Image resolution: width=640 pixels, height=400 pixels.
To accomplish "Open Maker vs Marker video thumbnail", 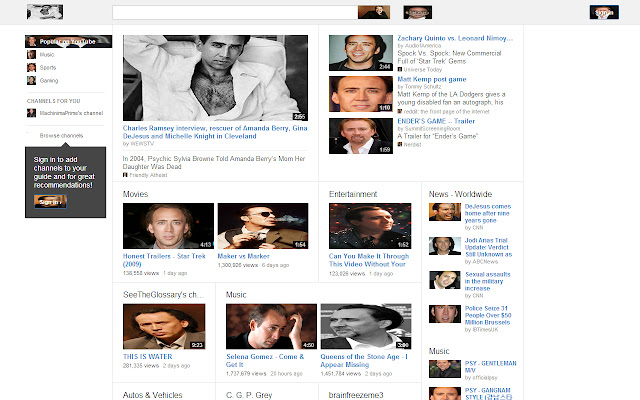I will (263, 226).
